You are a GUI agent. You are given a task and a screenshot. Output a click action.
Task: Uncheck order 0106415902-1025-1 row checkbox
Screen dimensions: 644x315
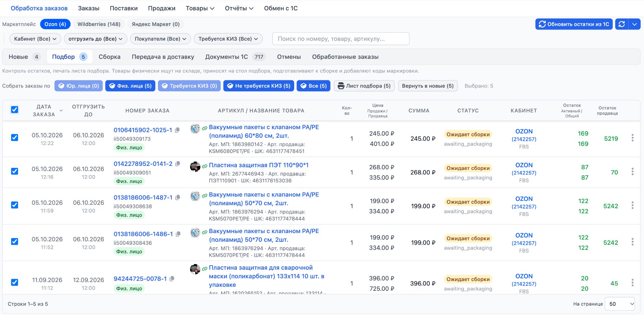pos(14,137)
